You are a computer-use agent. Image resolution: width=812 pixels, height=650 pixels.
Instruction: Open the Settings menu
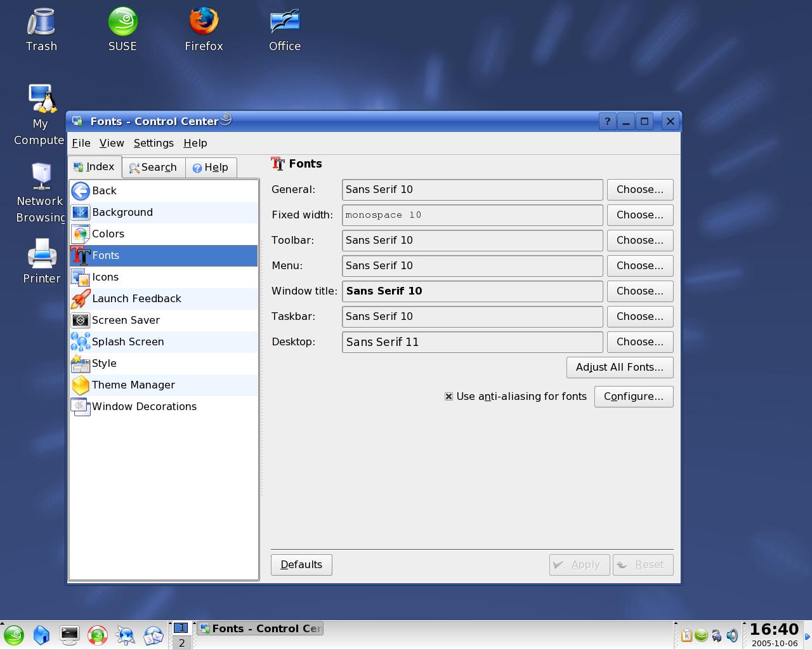[154, 143]
